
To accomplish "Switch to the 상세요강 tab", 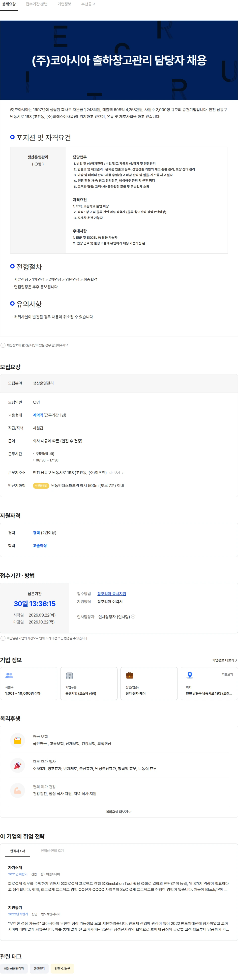I will (x=9, y=4).
